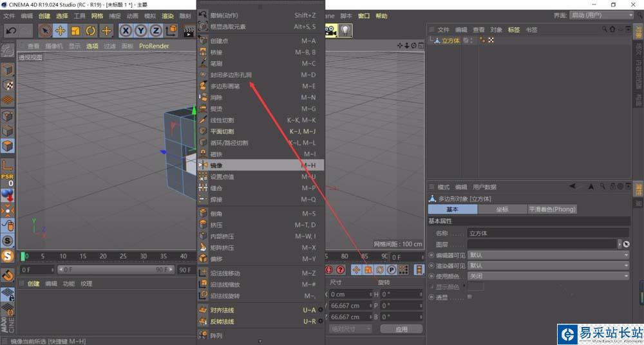Click the Undo arrow in the toolbar
This screenshot has height=345, width=644.
11,30
